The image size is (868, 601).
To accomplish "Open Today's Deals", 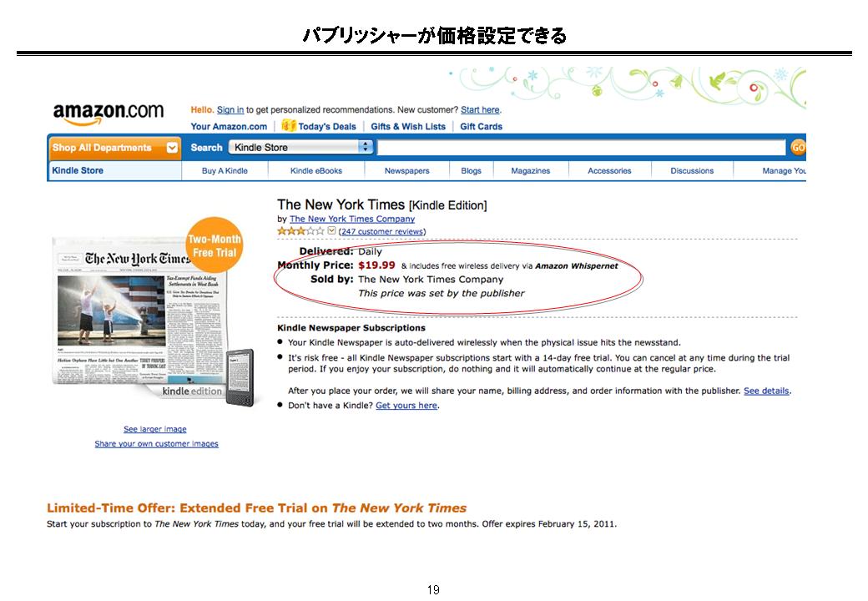I will pyautogui.click(x=326, y=126).
